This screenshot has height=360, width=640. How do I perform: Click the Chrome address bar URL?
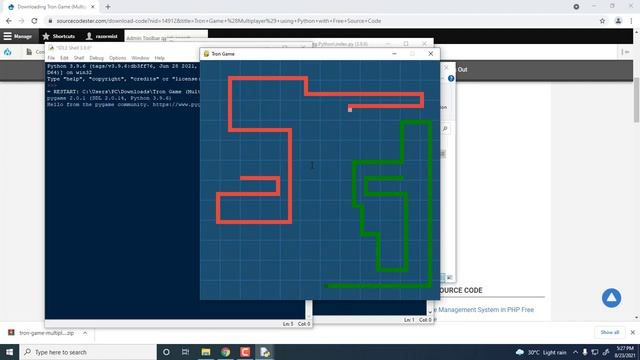[218, 21]
